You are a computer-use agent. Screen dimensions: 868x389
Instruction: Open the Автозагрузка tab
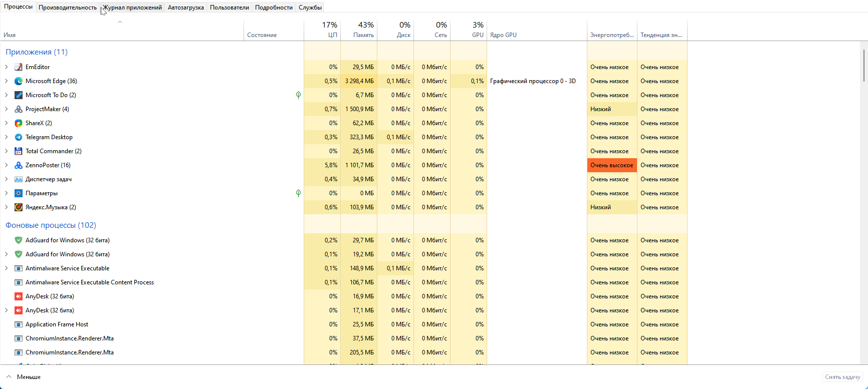pos(186,8)
